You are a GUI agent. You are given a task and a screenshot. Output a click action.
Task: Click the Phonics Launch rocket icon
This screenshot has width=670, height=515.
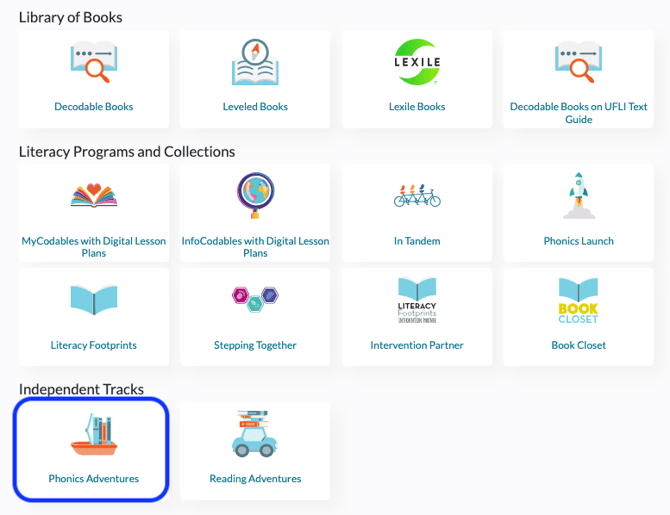point(578,195)
